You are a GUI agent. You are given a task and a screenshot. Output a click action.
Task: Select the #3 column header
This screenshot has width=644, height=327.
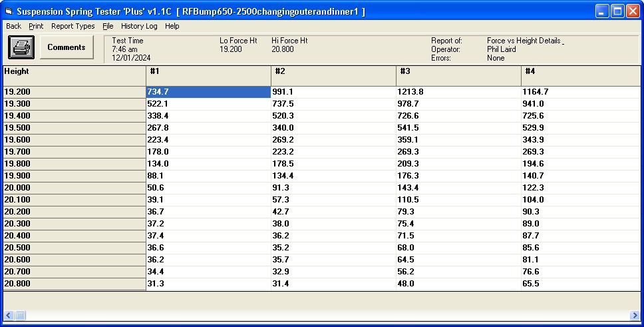click(x=458, y=76)
